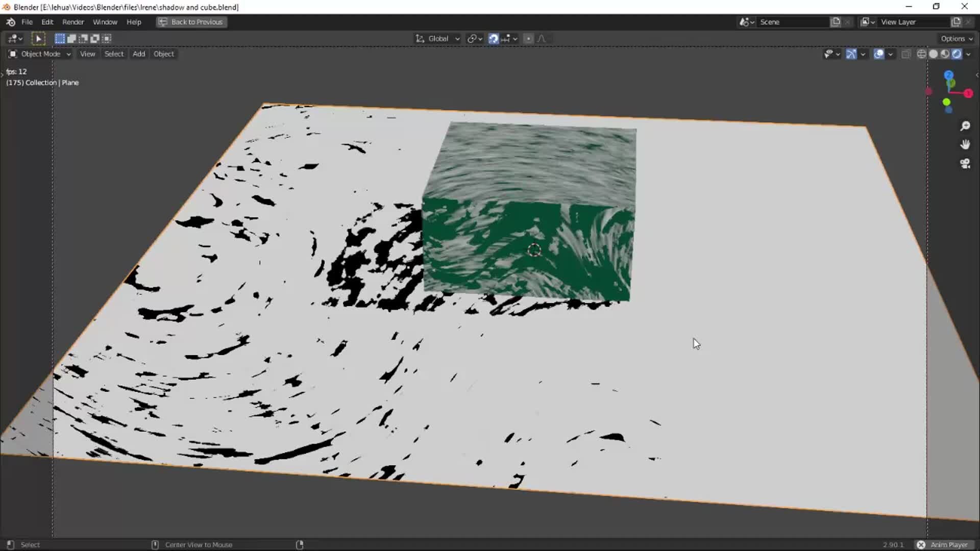Click the new scene icon
The width and height of the screenshot is (980, 551).
point(836,22)
